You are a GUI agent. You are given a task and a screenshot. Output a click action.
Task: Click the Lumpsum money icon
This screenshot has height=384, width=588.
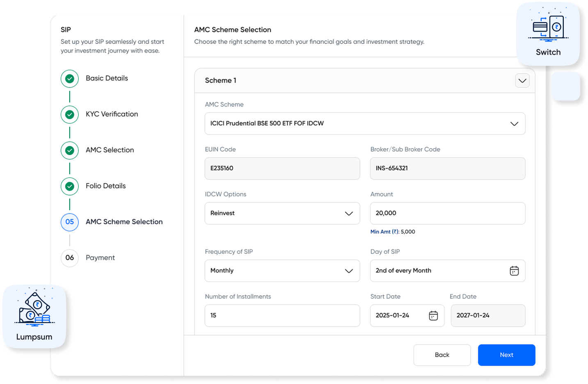click(34, 308)
